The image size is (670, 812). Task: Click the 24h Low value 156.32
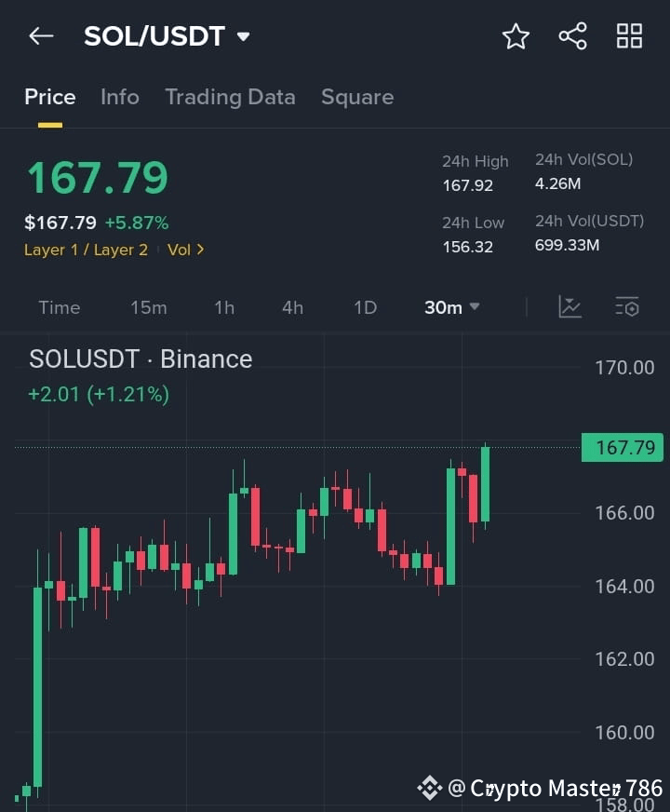[468, 247]
